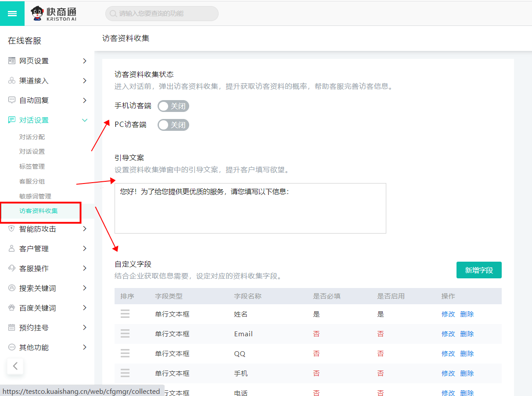
Task: Open 敏感词管理 submenu item
Action: [35, 196]
